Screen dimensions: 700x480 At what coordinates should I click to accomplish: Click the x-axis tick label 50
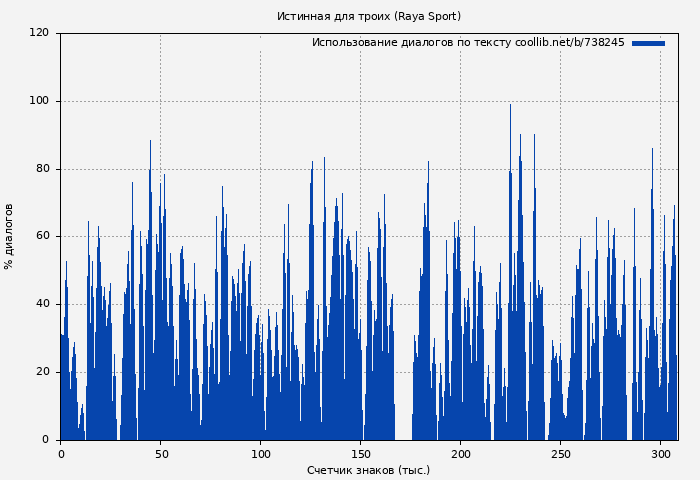click(x=160, y=454)
